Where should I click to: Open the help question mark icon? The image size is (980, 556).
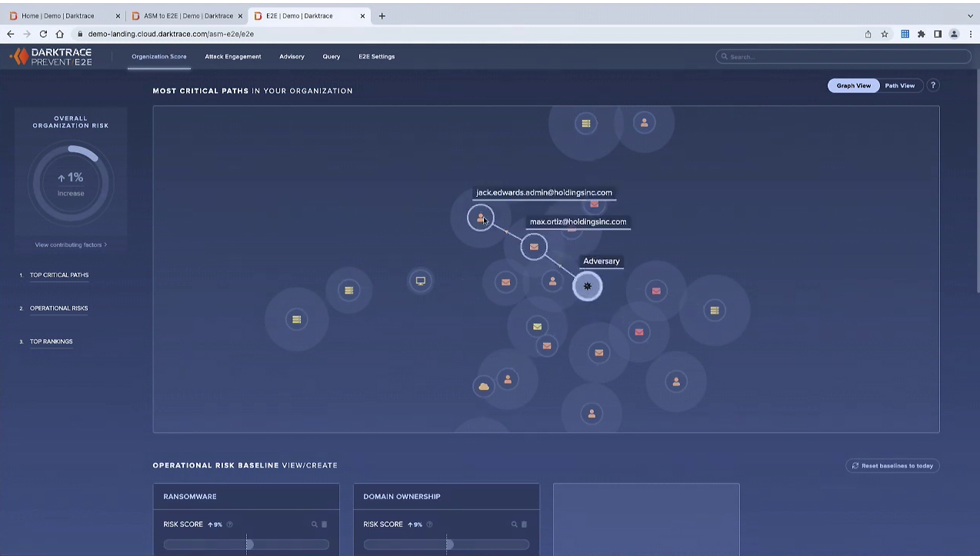click(x=933, y=85)
